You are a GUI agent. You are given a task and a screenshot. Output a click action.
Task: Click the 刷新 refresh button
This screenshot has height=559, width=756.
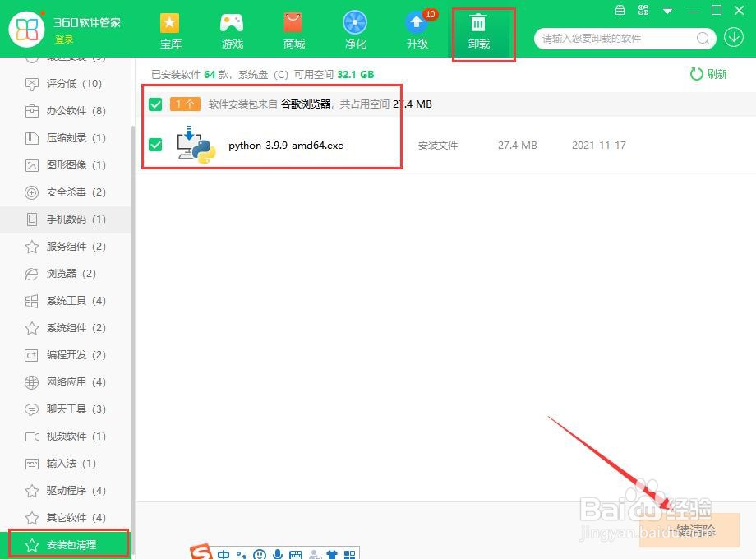coord(708,74)
